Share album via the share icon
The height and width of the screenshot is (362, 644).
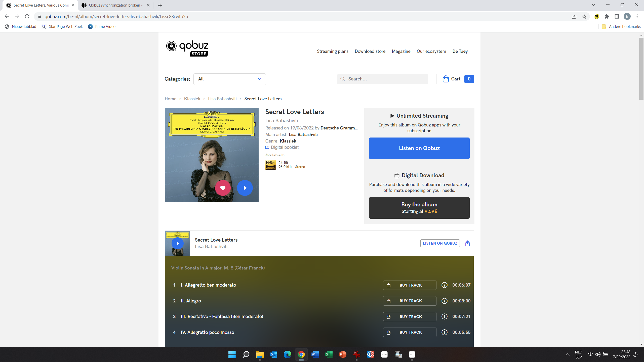[x=467, y=243]
